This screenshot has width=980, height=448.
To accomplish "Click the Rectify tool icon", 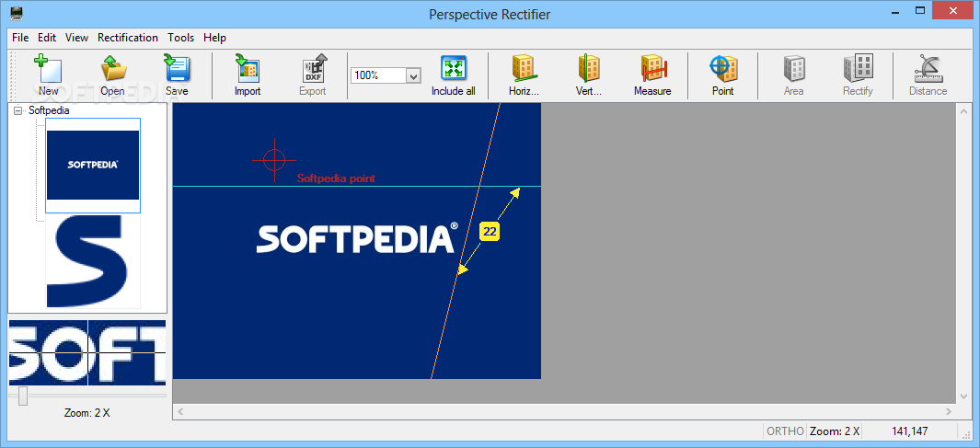I will tap(859, 75).
